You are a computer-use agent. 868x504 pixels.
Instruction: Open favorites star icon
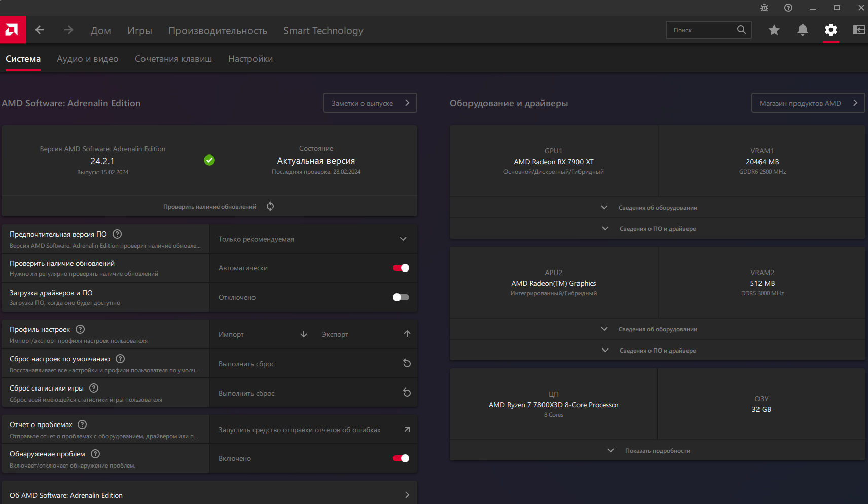click(x=774, y=30)
